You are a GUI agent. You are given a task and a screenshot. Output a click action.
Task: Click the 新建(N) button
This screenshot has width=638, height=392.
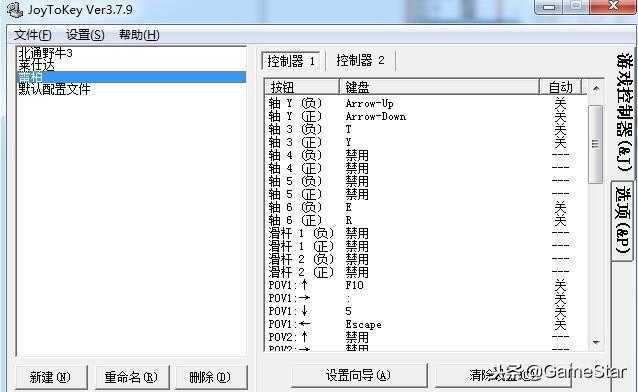pyautogui.click(x=50, y=377)
